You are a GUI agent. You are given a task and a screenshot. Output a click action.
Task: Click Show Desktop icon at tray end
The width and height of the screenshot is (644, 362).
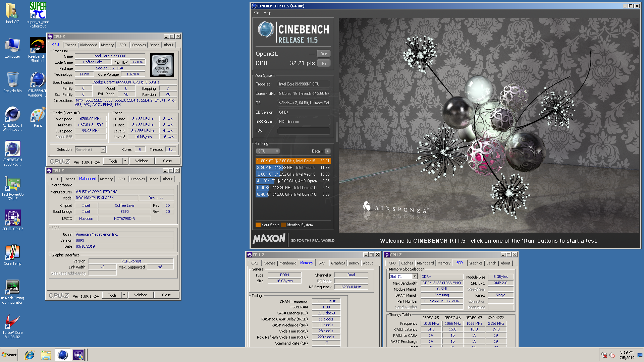pyautogui.click(x=640, y=355)
